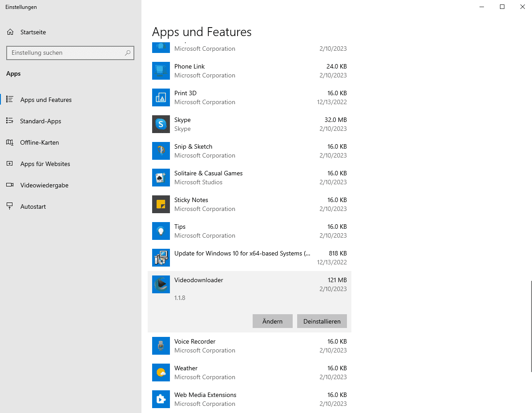Screen dimensions: 532x413
Task: Click the Phone Link app icon
Action: [161, 71]
